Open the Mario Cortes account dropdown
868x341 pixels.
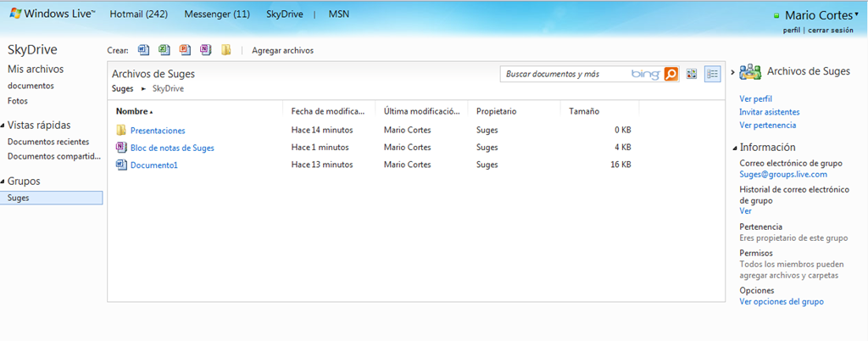click(856, 14)
